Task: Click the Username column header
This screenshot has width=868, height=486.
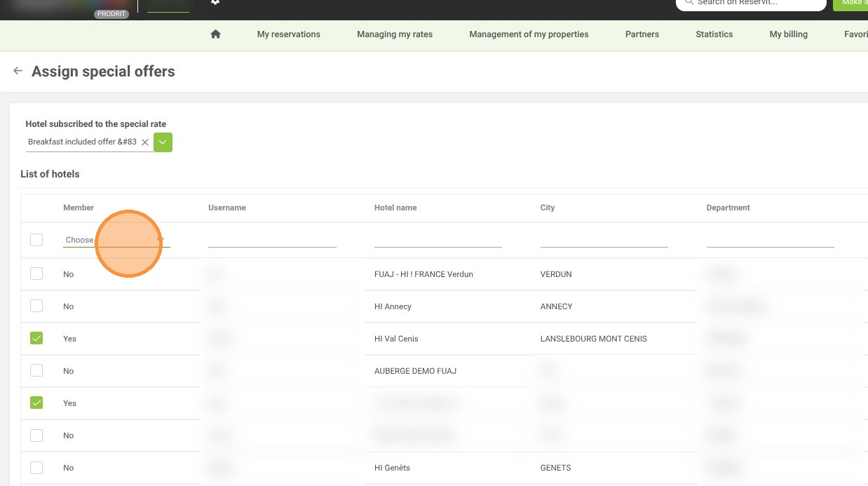Action: (x=227, y=208)
